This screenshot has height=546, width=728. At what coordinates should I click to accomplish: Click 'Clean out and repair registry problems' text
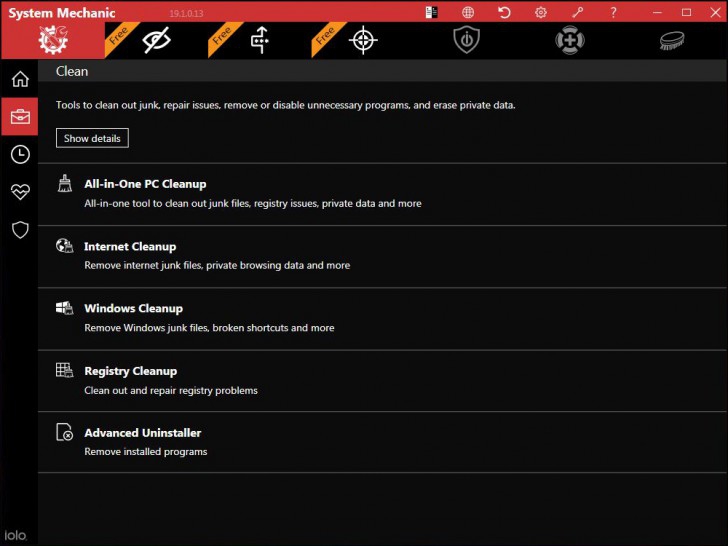(x=171, y=390)
